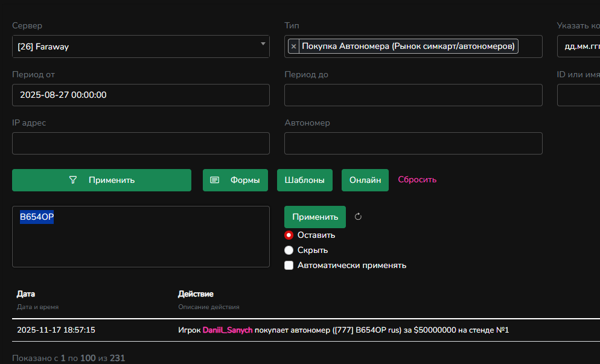Viewport: 600px width, 364px height.
Task: Remove the Покупка Автономера type tag
Action: tap(293, 46)
